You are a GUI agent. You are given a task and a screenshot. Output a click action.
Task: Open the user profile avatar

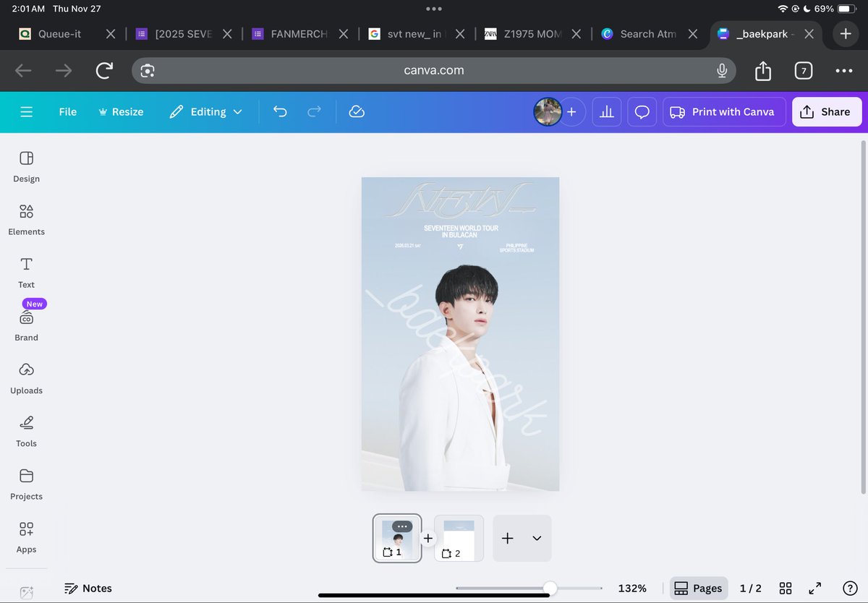click(x=548, y=112)
